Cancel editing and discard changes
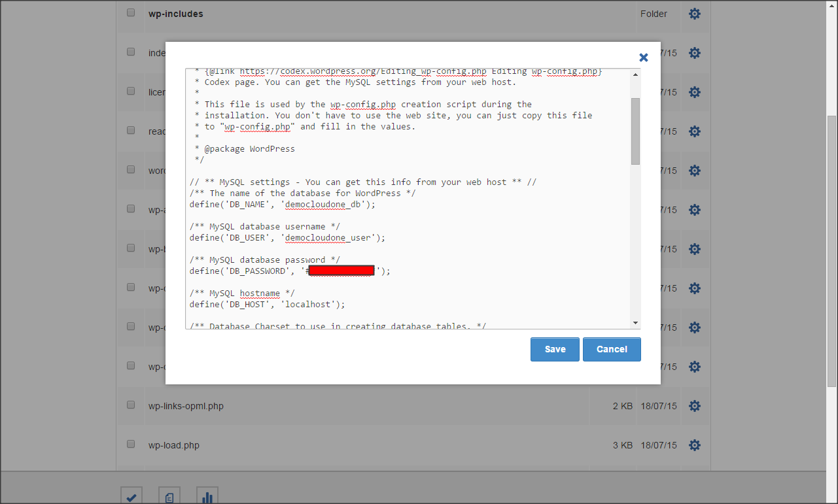The image size is (838, 504). coord(612,349)
